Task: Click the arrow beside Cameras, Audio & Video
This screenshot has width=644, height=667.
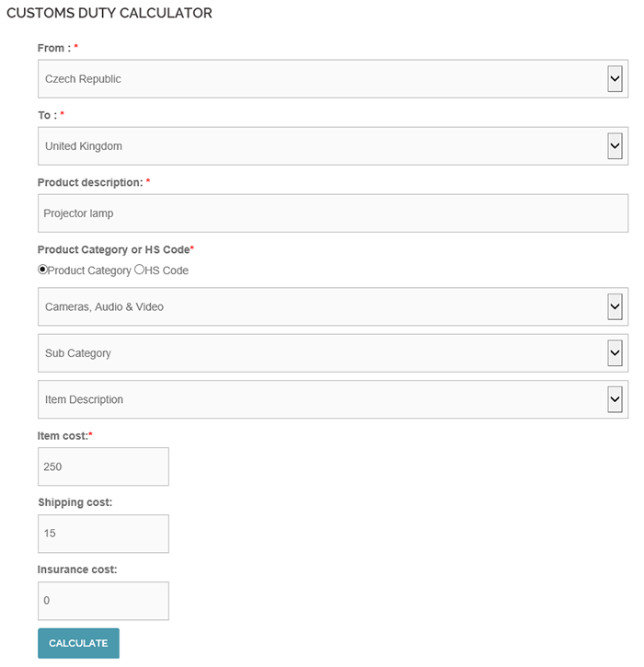Action: 615,306
